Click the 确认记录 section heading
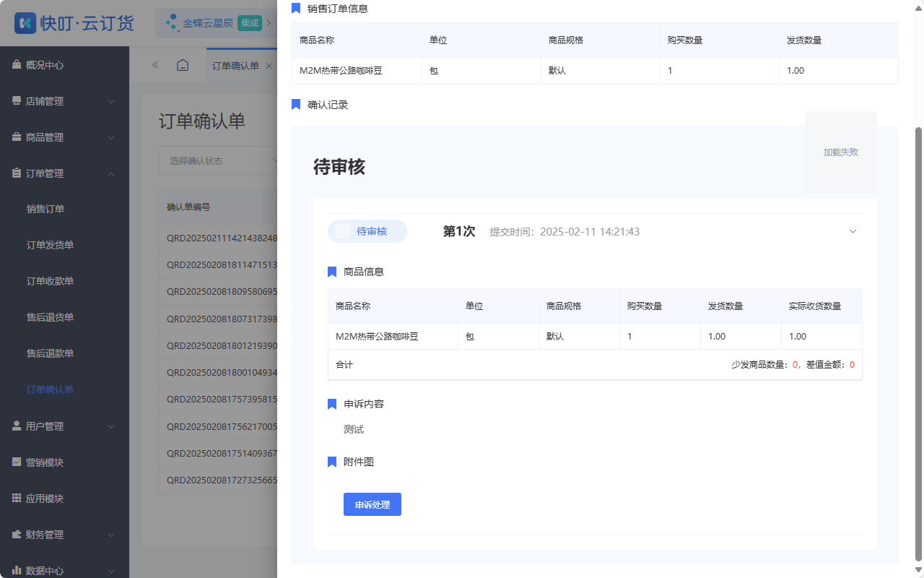This screenshot has height=578, width=924. tap(328, 105)
